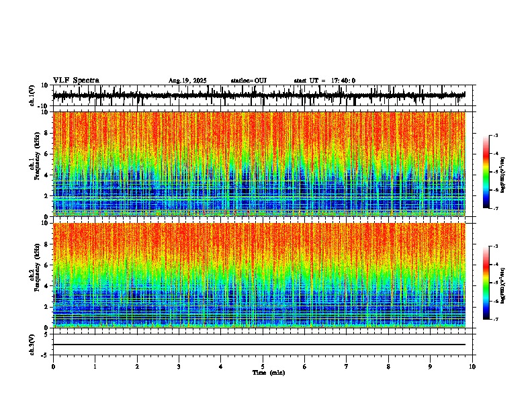Screen dimensions: 532x411
Task: Select the "ch.1(V)" waveform axis label
Action: pyautogui.click(x=32, y=96)
